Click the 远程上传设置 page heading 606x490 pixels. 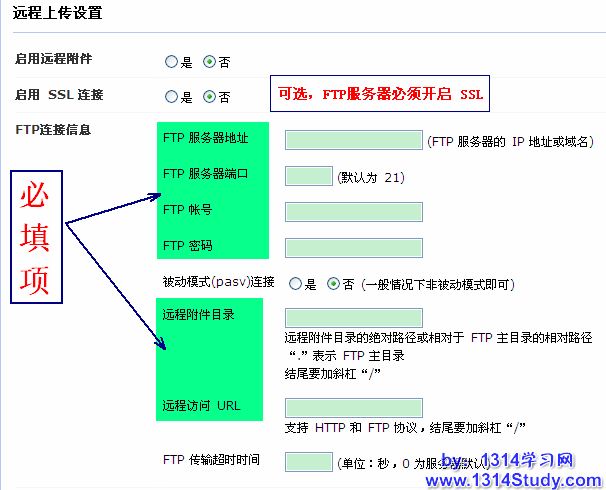pyautogui.click(x=57, y=14)
